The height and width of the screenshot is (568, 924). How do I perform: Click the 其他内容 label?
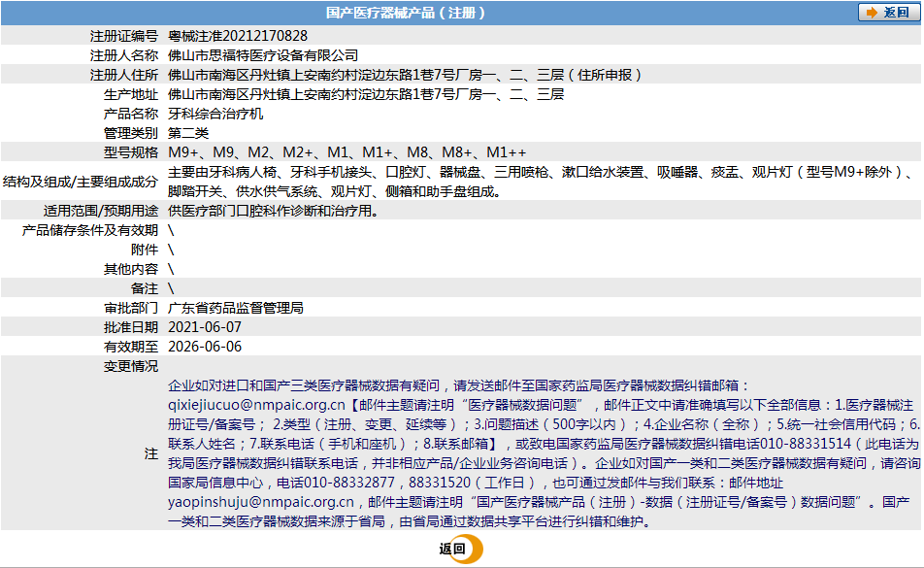(131, 269)
